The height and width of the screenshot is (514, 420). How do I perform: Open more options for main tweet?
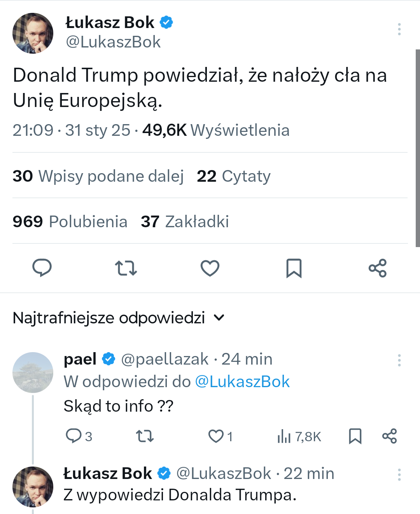point(399,29)
